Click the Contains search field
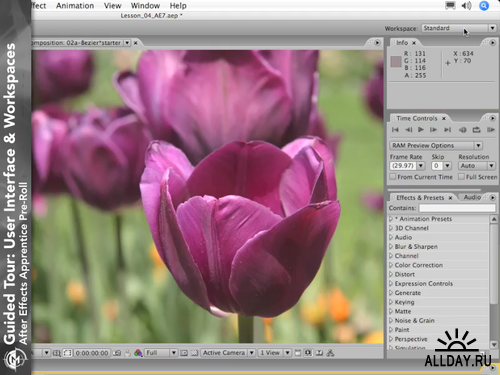The image size is (500, 375). (457, 208)
